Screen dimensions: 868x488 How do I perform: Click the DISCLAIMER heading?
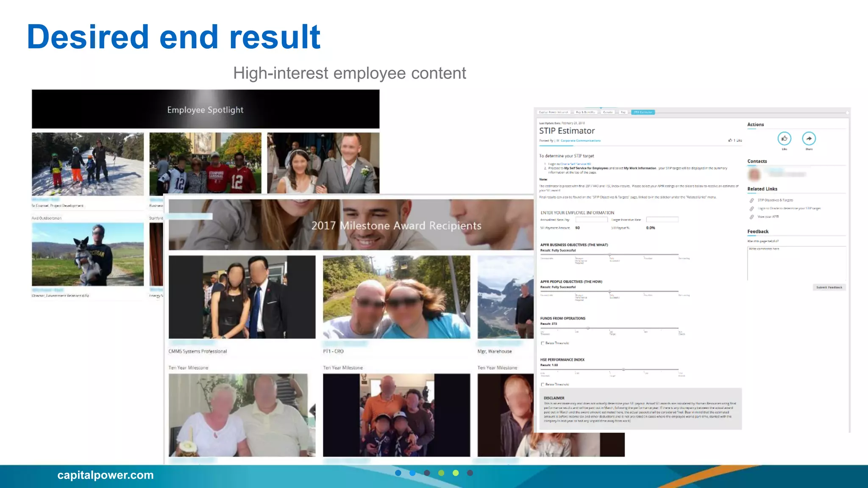(554, 398)
